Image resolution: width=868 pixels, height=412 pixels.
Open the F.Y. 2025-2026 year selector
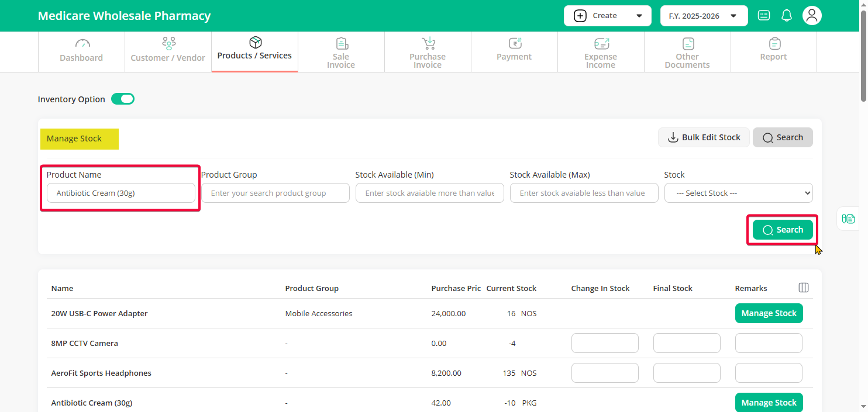[x=704, y=16]
